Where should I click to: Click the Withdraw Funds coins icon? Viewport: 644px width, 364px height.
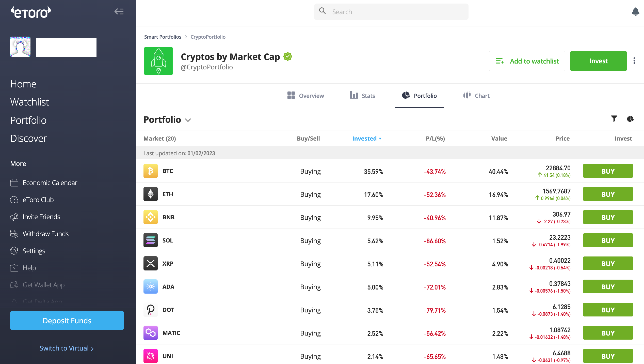point(14,234)
